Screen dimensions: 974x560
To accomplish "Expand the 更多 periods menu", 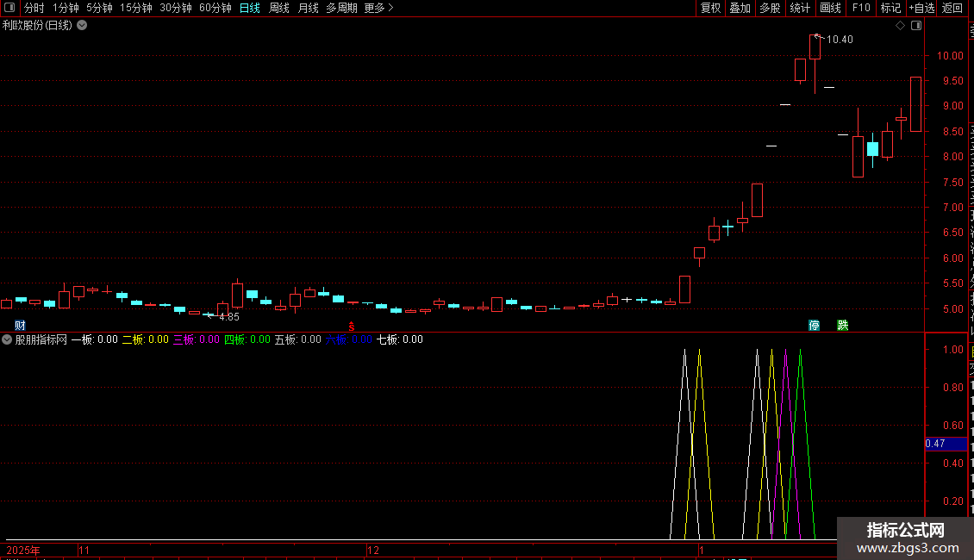I will pos(378,8).
